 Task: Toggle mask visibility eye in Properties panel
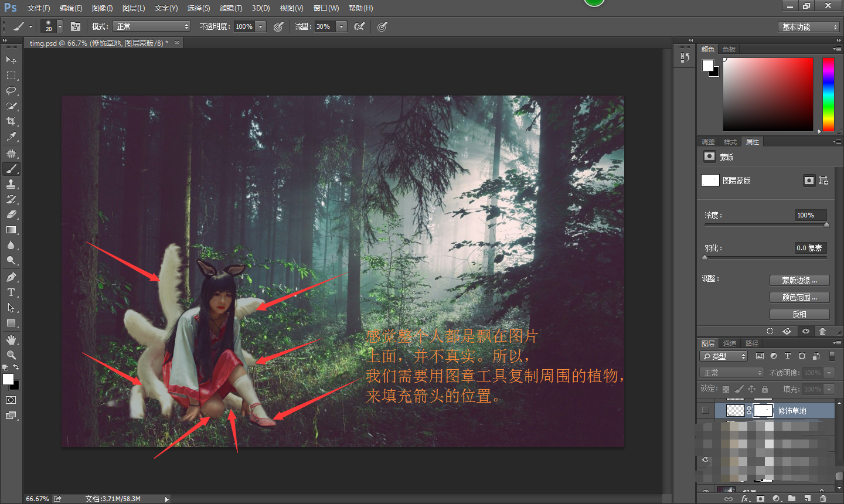[x=806, y=331]
